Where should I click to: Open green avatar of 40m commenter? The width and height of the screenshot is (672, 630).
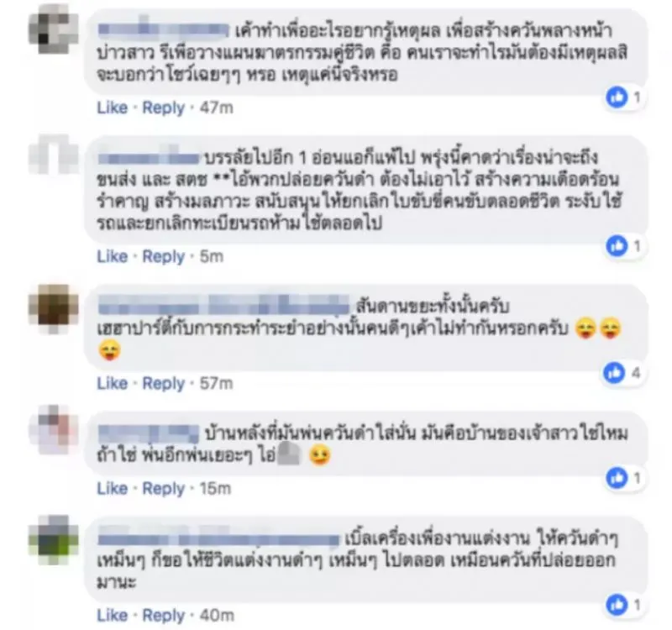coord(53,539)
